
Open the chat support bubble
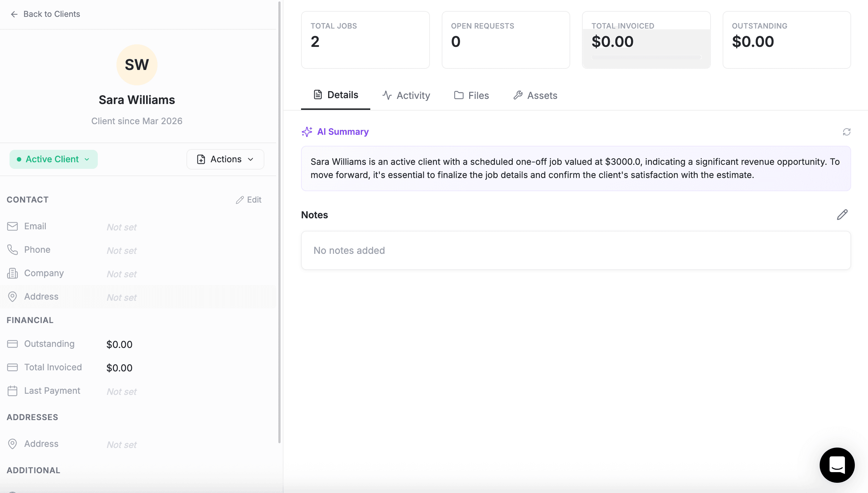[x=837, y=465]
